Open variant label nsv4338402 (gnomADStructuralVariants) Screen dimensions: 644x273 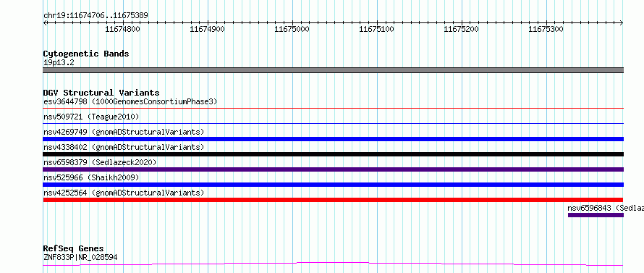(124, 147)
